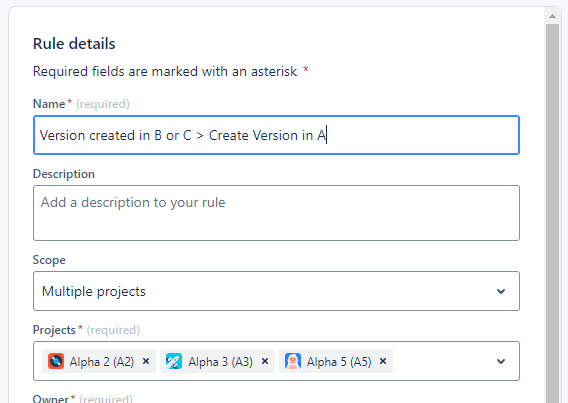
Task: Click the Name field label
Action: (x=49, y=104)
